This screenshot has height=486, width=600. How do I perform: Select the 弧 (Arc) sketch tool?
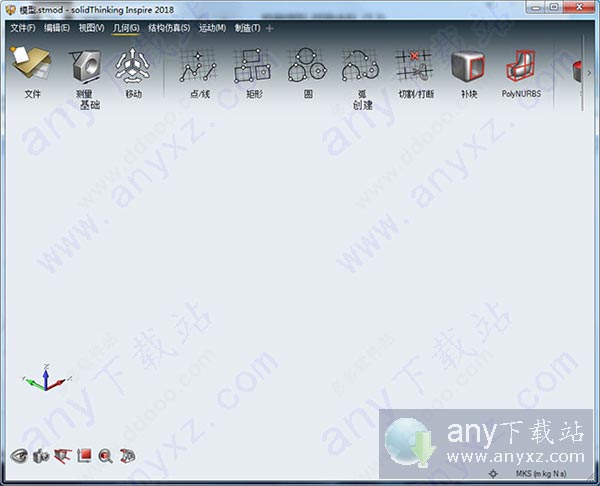(x=360, y=65)
